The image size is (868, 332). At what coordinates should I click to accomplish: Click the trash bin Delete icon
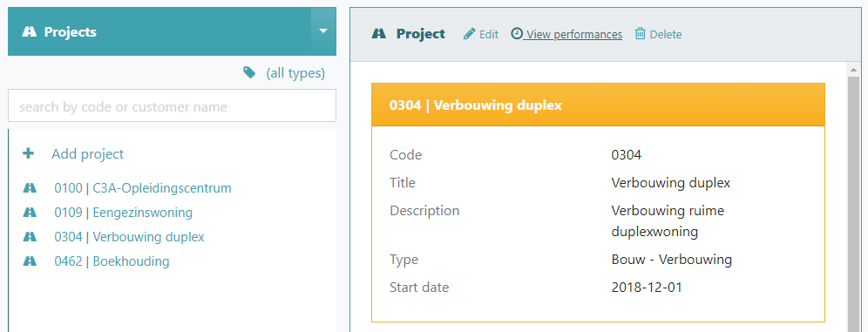click(x=640, y=34)
